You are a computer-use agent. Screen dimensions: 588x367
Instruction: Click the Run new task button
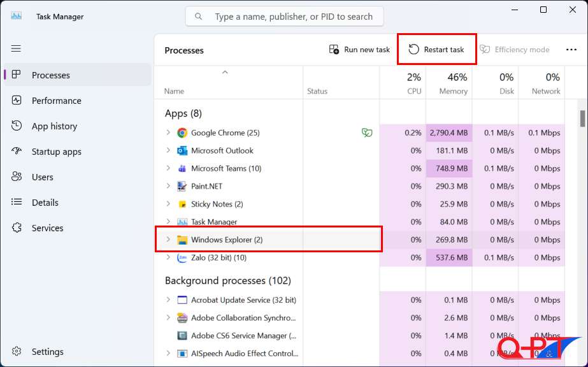[x=359, y=50]
